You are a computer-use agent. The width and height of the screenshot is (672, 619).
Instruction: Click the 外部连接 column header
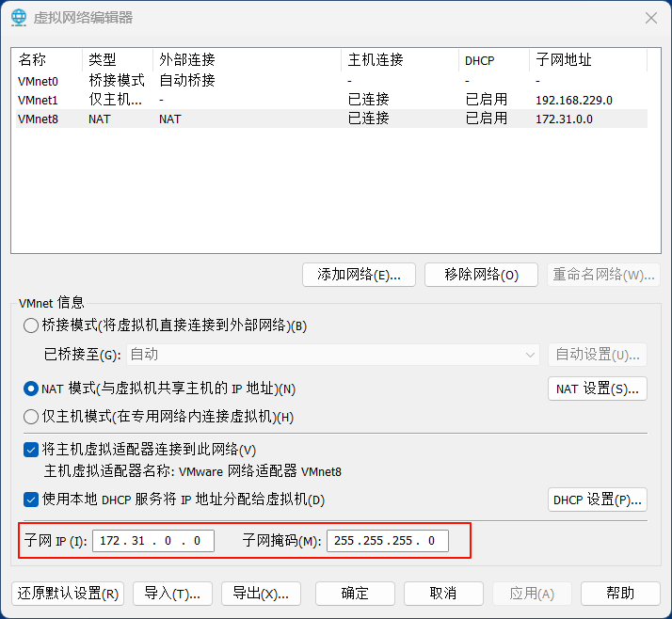247,59
